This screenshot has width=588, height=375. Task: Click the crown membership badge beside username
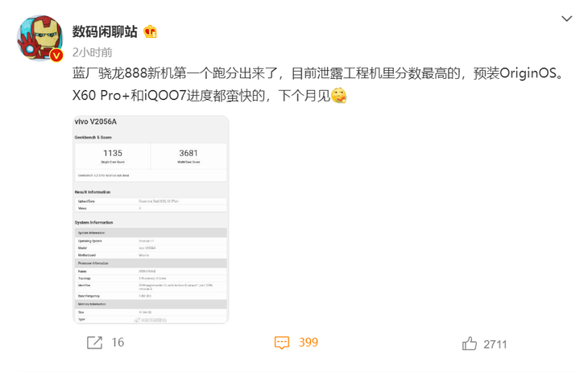(x=150, y=32)
